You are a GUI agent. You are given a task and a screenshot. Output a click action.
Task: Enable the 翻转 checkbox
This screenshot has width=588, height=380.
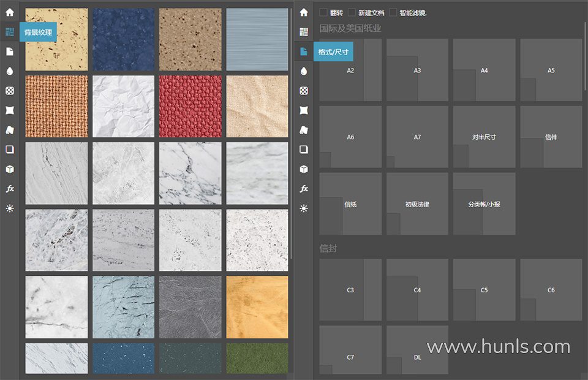click(x=323, y=12)
